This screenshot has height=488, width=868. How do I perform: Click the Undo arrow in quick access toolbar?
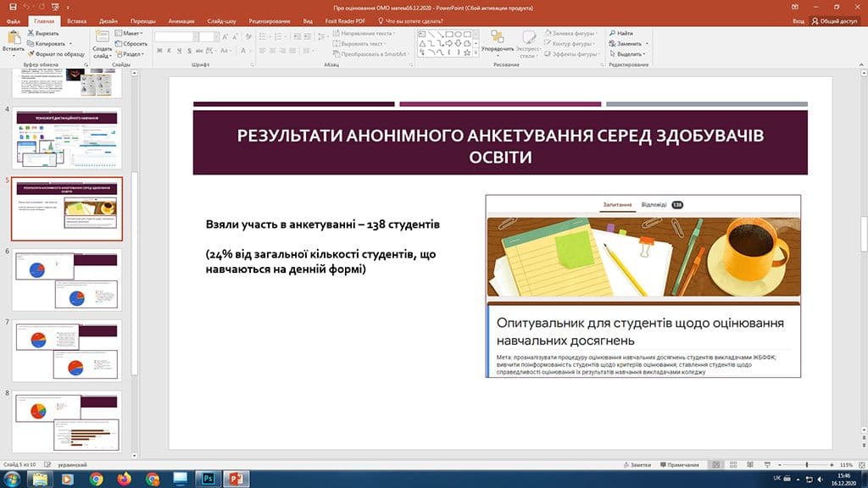click(26, 7)
